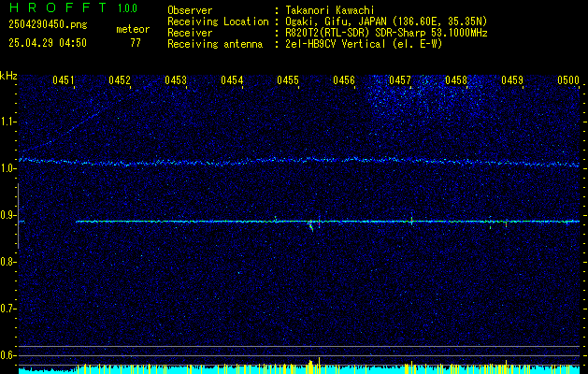588x374 pixels.
Task: Click the 0.9 kHz axis label
Action: tap(7, 215)
